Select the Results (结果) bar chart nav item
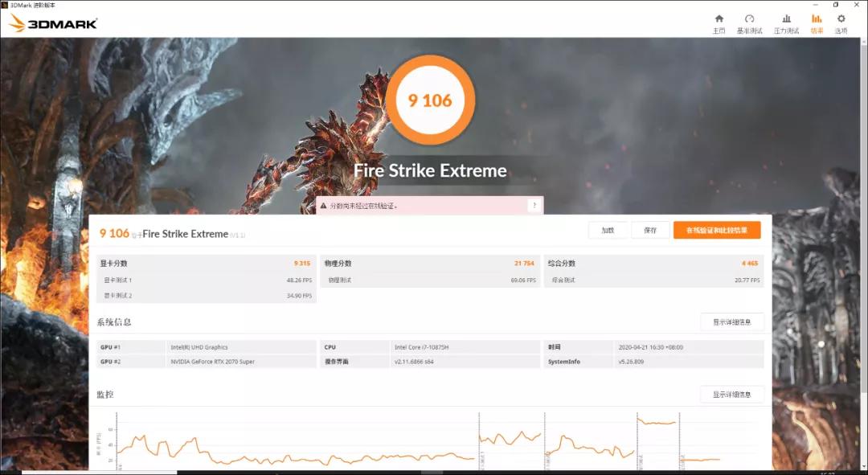868x475 pixels. click(x=817, y=24)
